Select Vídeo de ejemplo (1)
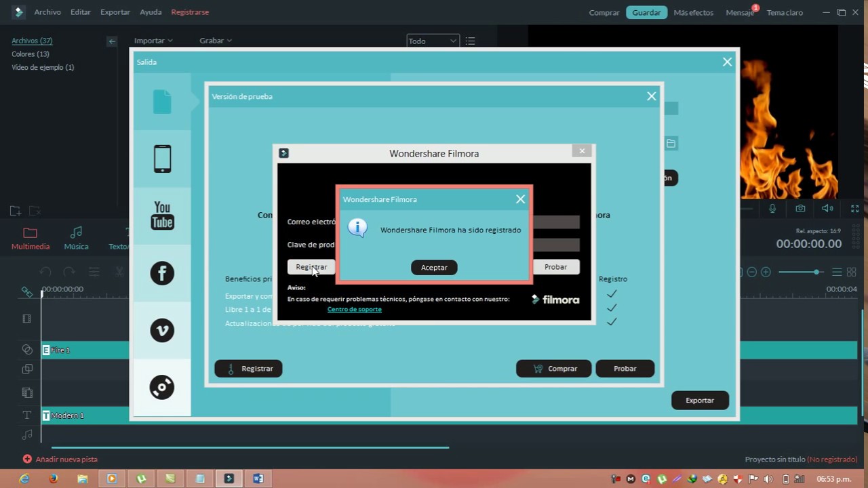The width and height of the screenshot is (868, 488). tap(43, 68)
